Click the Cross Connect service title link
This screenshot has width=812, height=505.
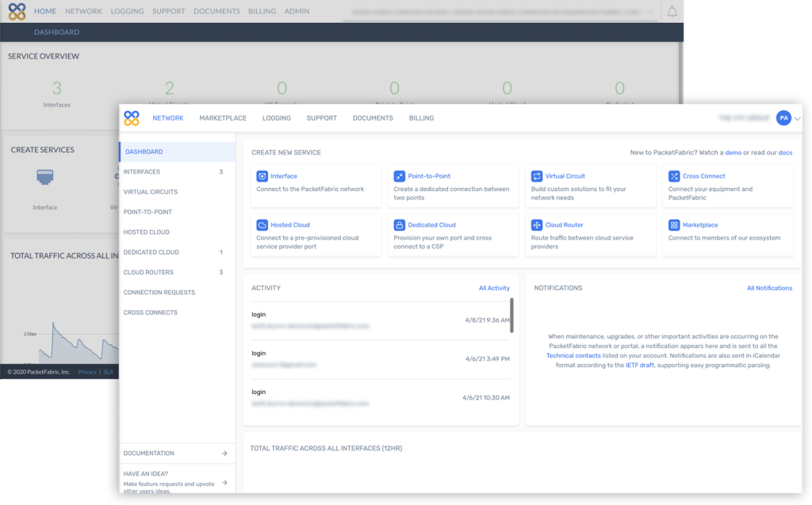(704, 176)
